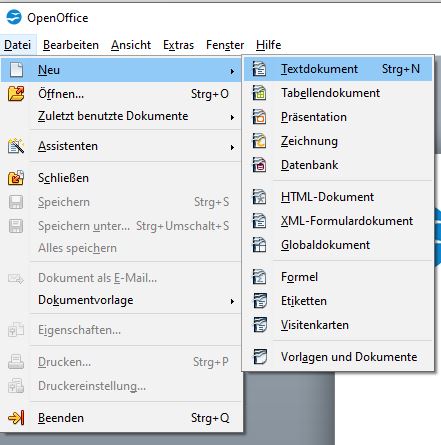Click the Textdokument icon in the submenu

click(259, 69)
